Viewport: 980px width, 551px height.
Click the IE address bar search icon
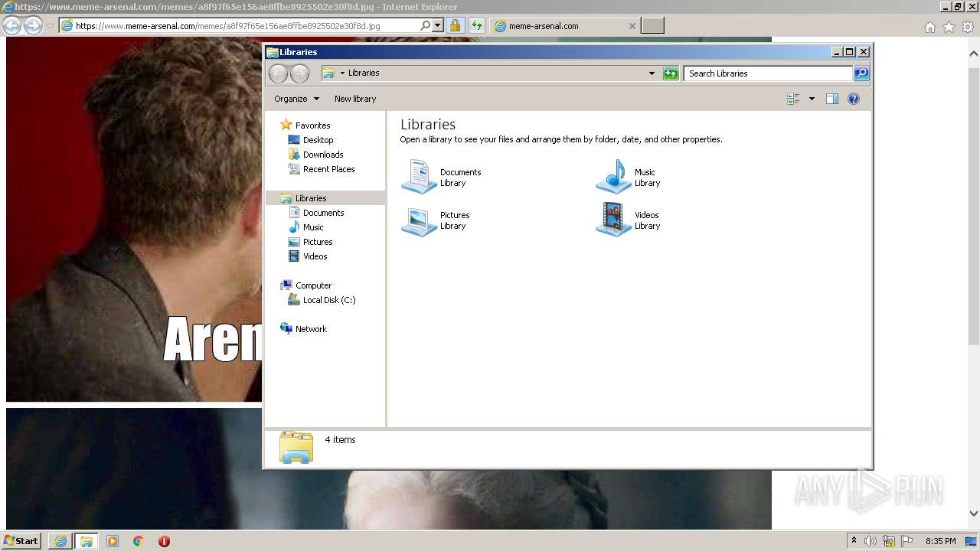click(x=426, y=25)
